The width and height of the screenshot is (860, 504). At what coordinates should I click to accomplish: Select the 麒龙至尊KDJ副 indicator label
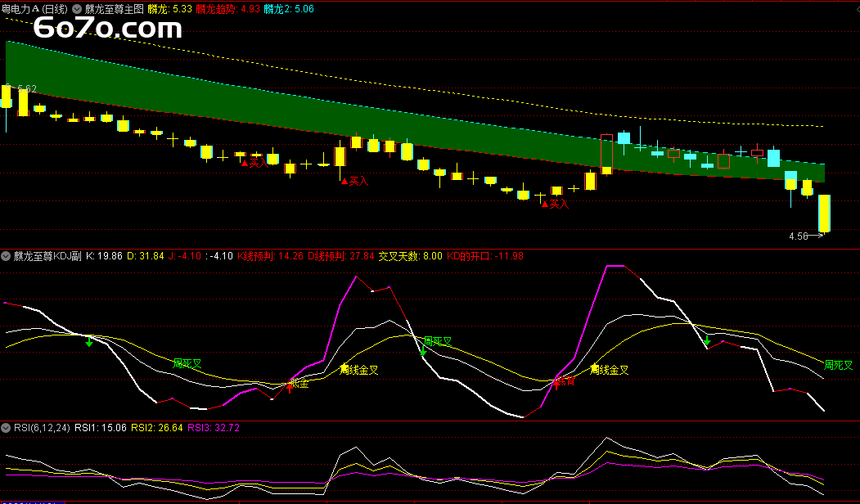tap(47, 255)
